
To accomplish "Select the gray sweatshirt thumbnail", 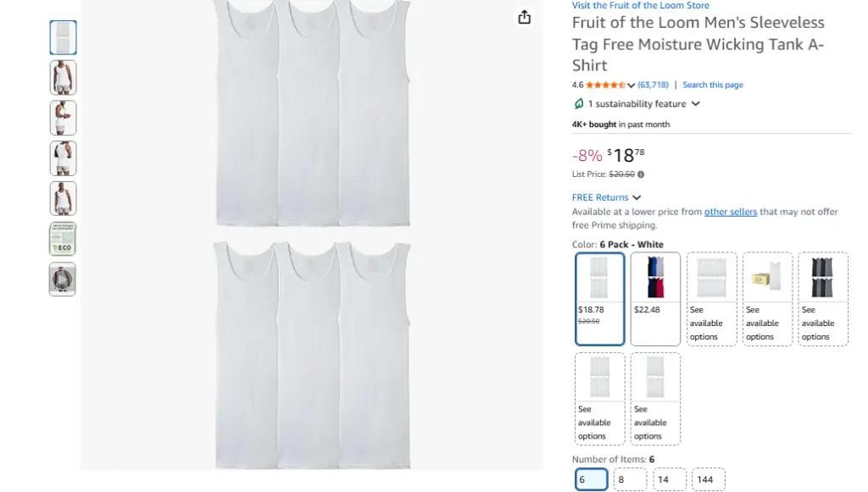I will (x=63, y=279).
